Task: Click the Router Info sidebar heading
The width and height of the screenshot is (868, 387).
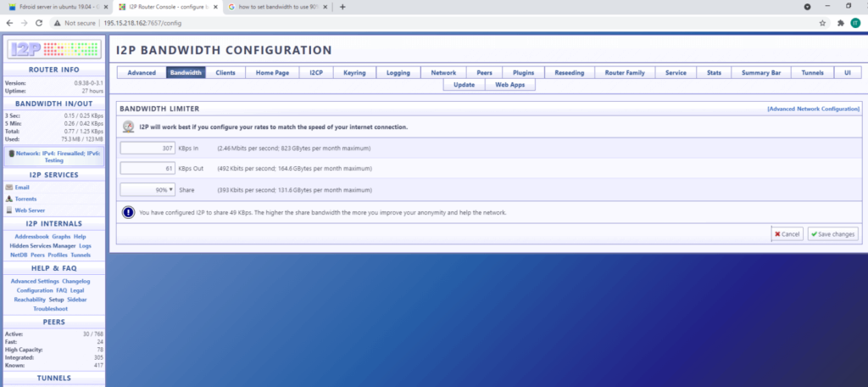Action: pyautogui.click(x=53, y=70)
